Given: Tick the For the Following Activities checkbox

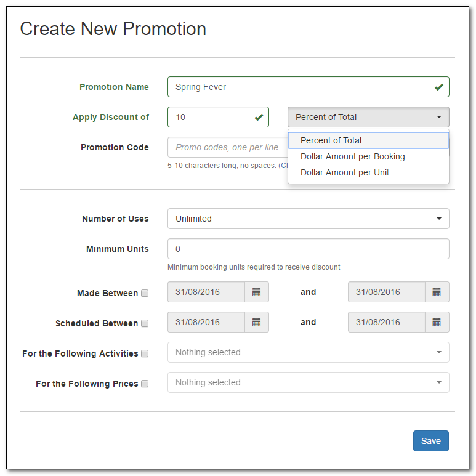Looking at the screenshot, I should pyautogui.click(x=145, y=353).
